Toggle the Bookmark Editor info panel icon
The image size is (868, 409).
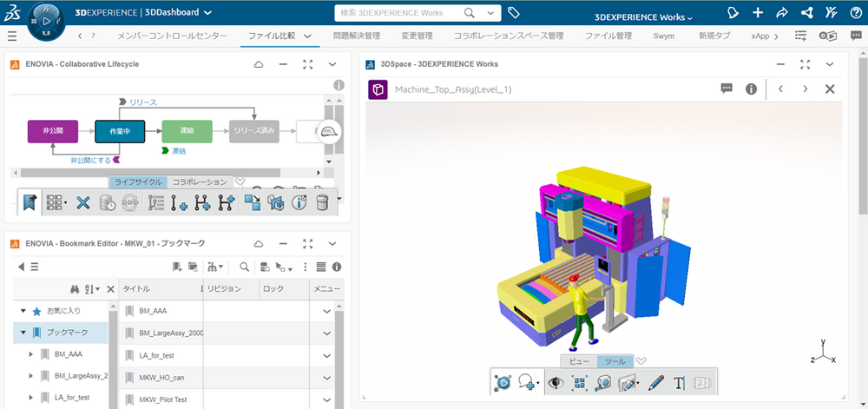pos(337,267)
